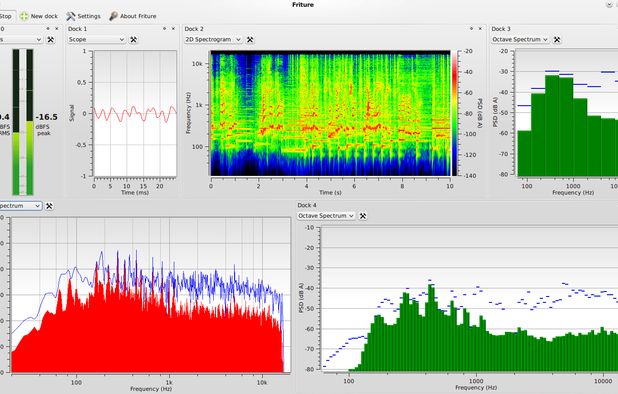Open the Settings toolbar item
Screen dimensions: 618x394
point(83,16)
